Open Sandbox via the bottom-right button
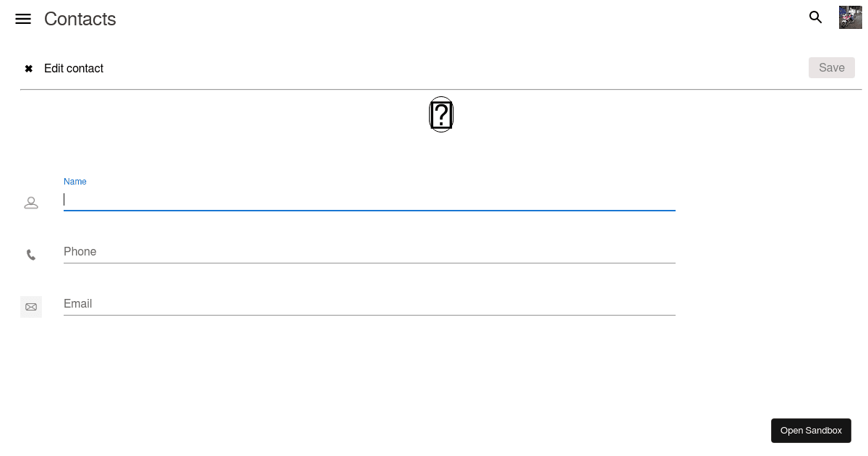868x456 pixels. click(811, 430)
